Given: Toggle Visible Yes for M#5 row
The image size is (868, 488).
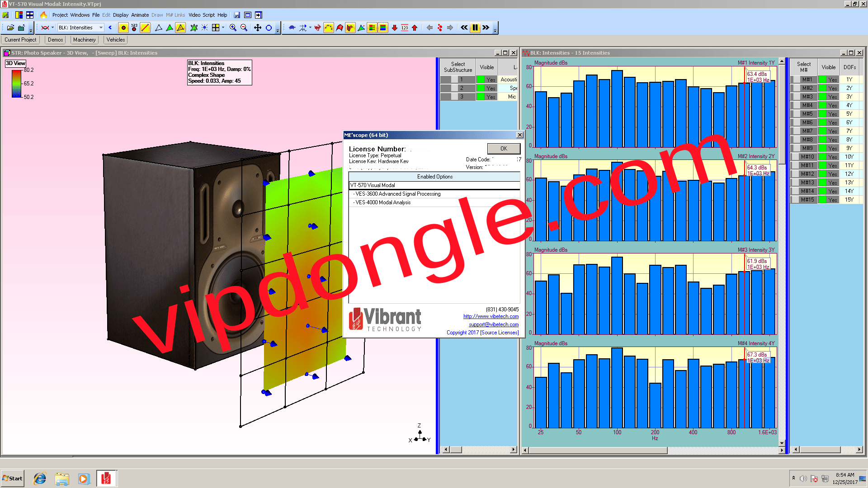Looking at the screenshot, I should pyautogui.click(x=829, y=114).
